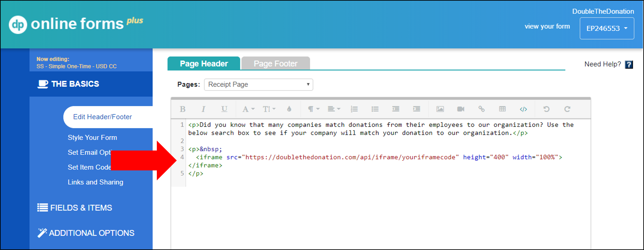Screen dimensions: 644x250
Task: Click the DoubleTheDonation account name
Action: point(603,12)
